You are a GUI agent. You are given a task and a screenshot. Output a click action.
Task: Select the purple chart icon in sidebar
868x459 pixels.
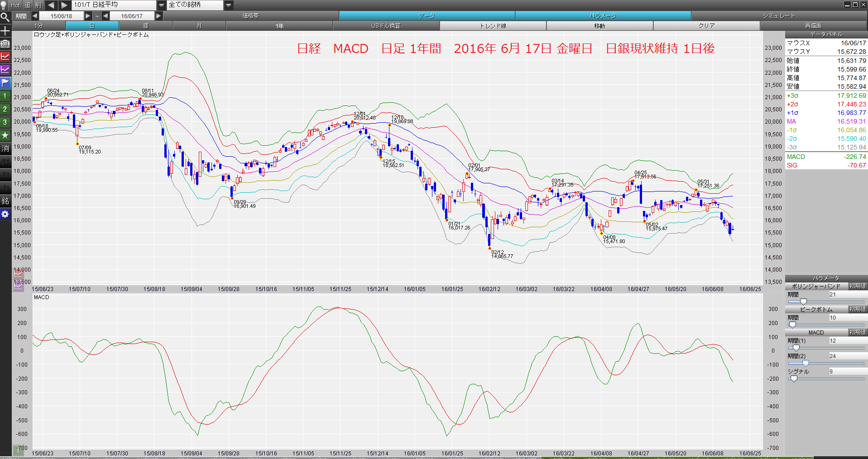coord(5,70)
